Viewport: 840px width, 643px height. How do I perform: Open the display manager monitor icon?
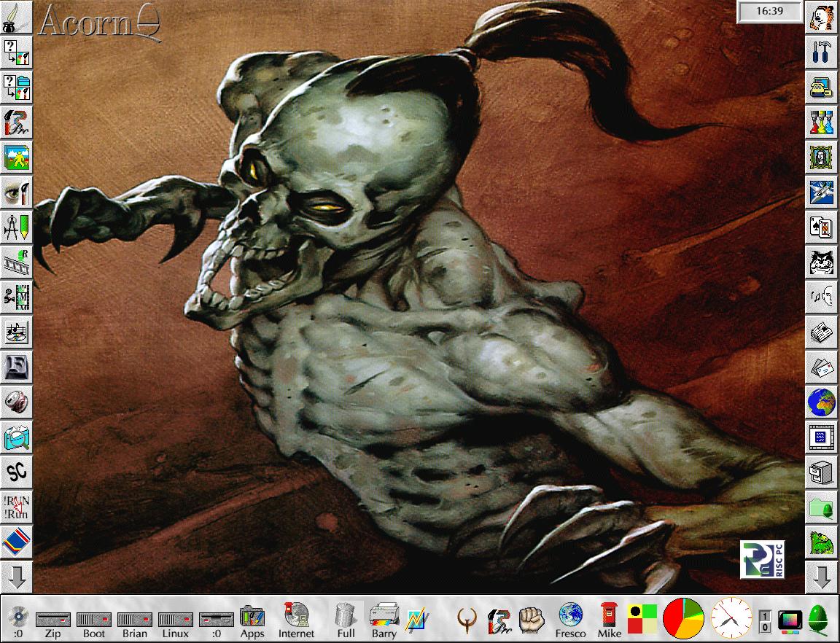point(790,621)
